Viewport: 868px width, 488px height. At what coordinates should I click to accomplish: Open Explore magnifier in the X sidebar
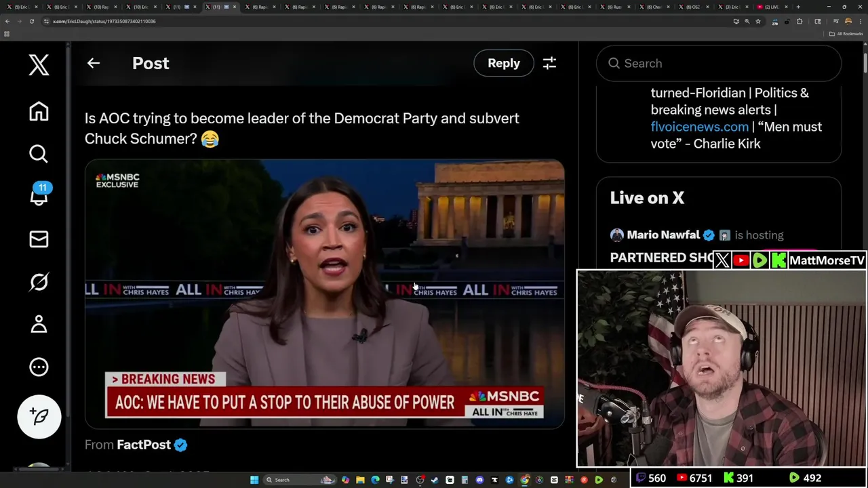point(39,154)
